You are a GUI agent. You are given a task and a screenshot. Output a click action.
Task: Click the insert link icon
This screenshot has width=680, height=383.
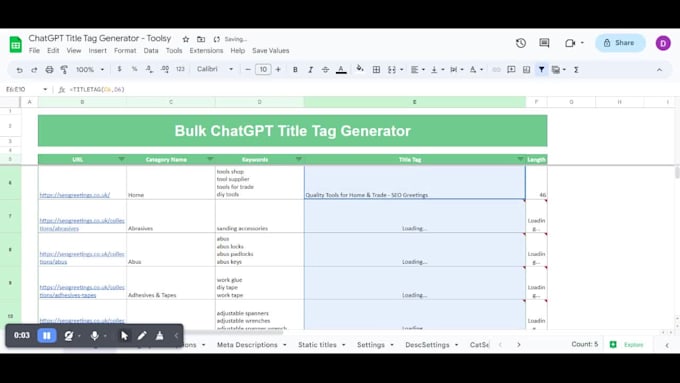pos(496,69)
